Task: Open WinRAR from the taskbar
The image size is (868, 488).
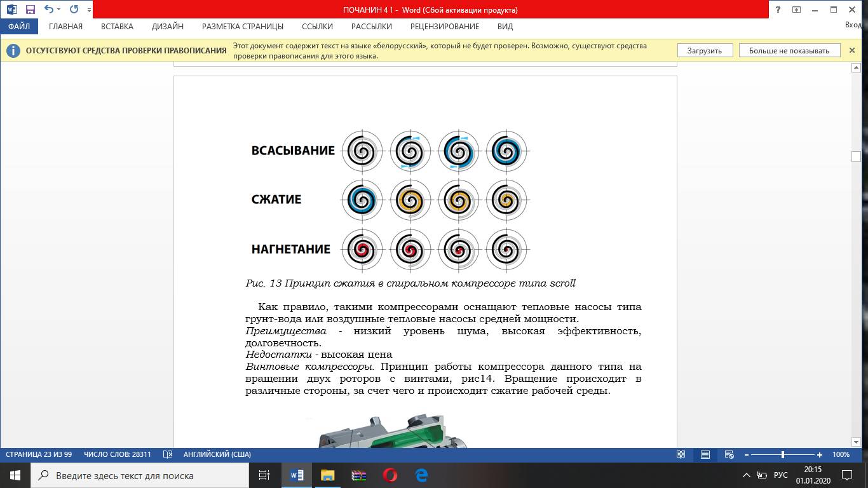Action: click(x=359, y=475)
